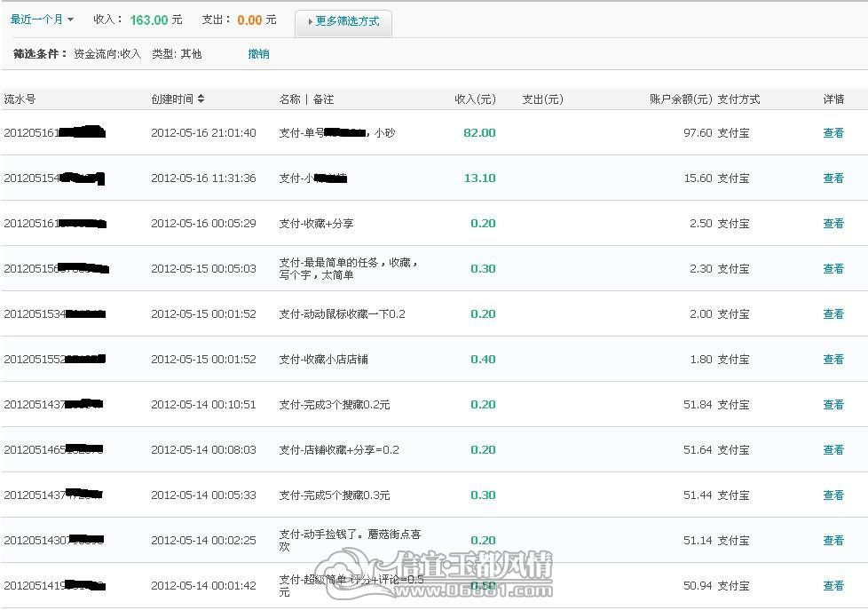Open 查看 for the 13.10 transaction

(x=833, y=178)
